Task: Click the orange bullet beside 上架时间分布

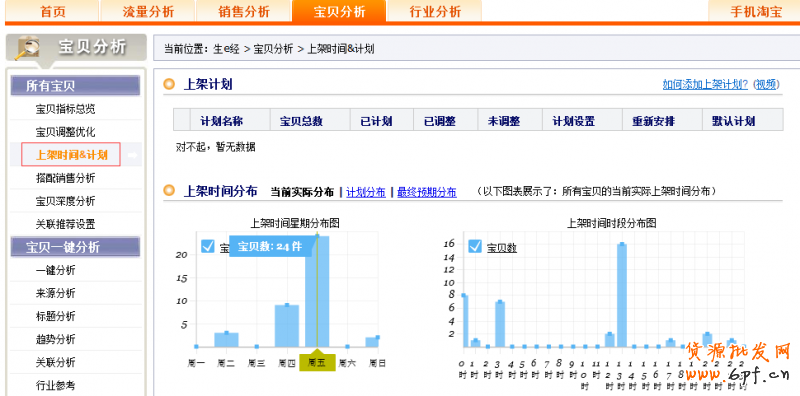Action: [169, 191]
